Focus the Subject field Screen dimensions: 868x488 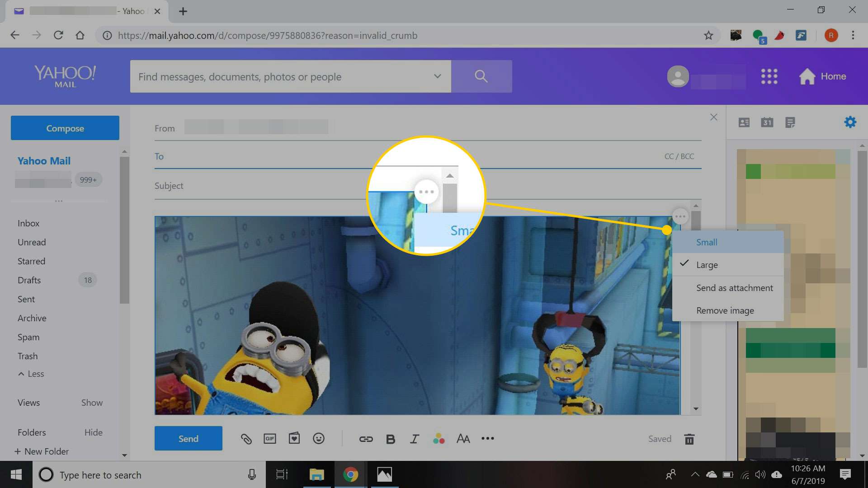pyautogui.click(x=428, y=186)
